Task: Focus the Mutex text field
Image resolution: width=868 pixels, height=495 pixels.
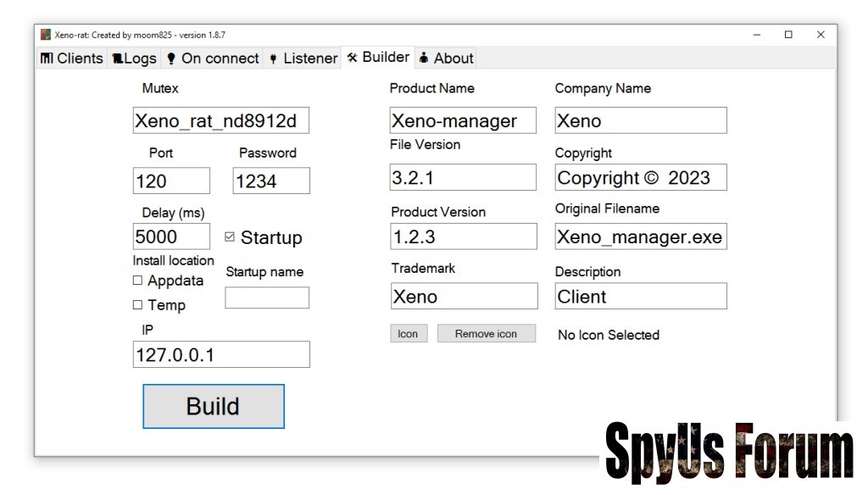Action: 220,120
